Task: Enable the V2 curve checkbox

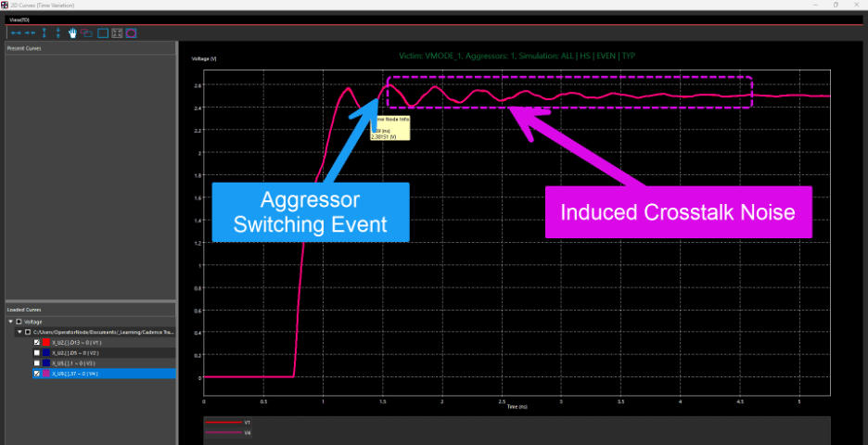Action: (37, 352)
